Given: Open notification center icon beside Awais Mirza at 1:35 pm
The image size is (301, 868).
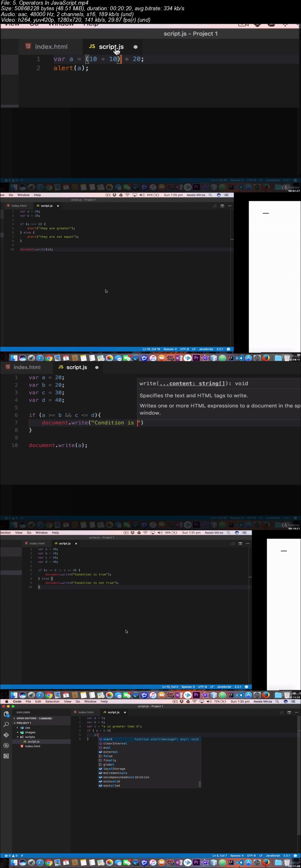Looking at the screenshot, I should point(293,702).
